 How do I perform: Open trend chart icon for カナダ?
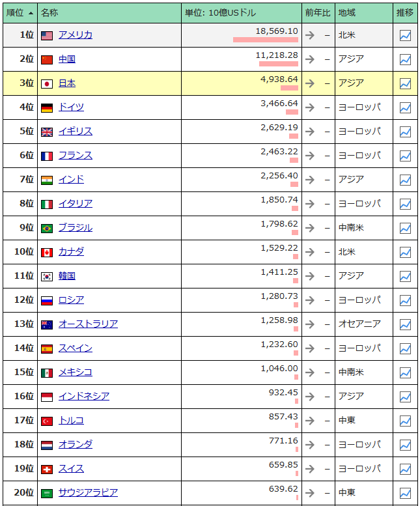(405, 253)
